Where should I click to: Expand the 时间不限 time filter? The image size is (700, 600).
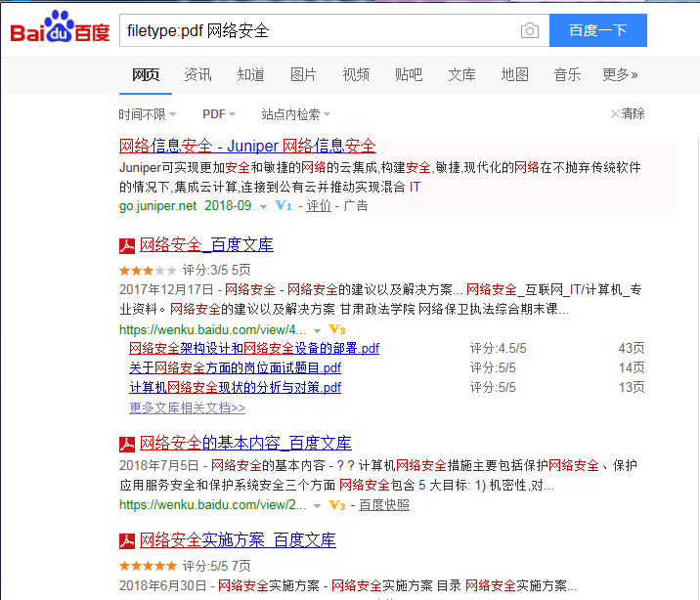coord(148,114)
